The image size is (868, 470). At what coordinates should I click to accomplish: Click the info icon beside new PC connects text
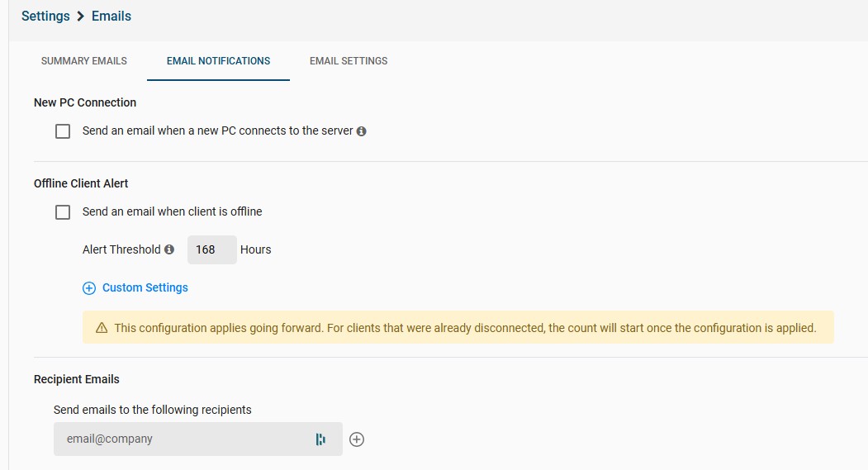(x=362, y=131)
